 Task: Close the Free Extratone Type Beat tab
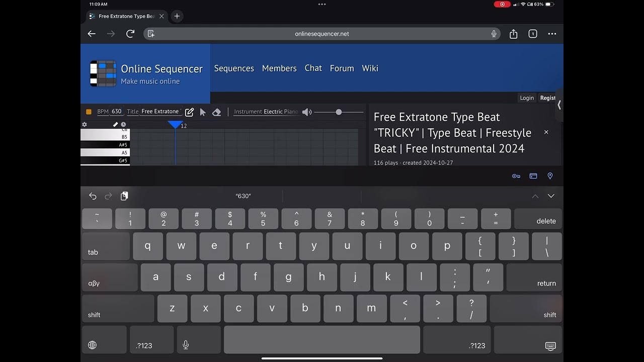tap(162, 16)
